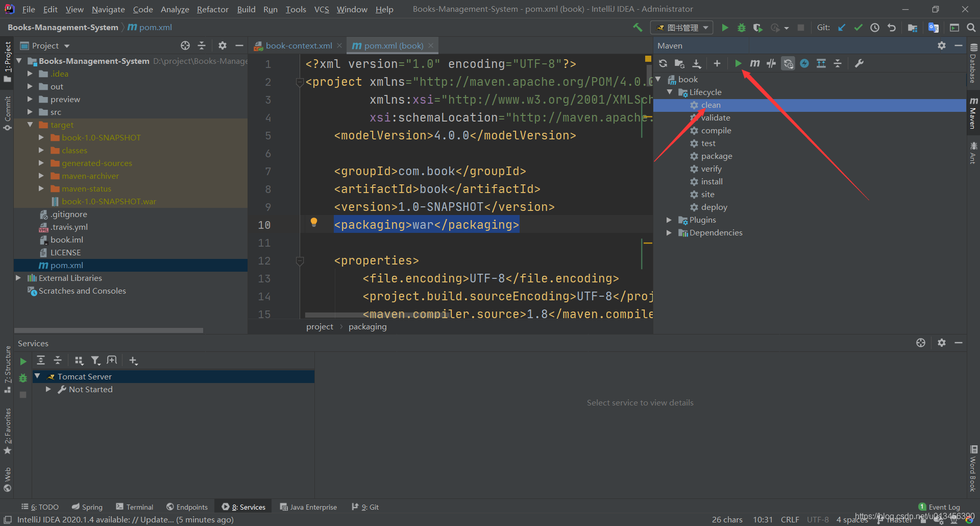Run selected Maven build
The height and width of the screenshot is (526, 980).
(x=738, y=63)
